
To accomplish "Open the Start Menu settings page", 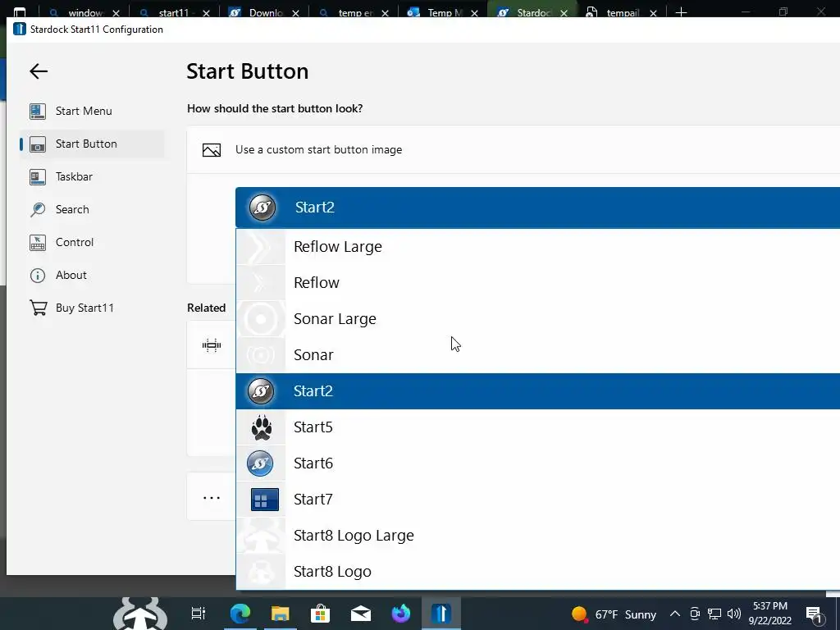I will [x=92, y=111].
